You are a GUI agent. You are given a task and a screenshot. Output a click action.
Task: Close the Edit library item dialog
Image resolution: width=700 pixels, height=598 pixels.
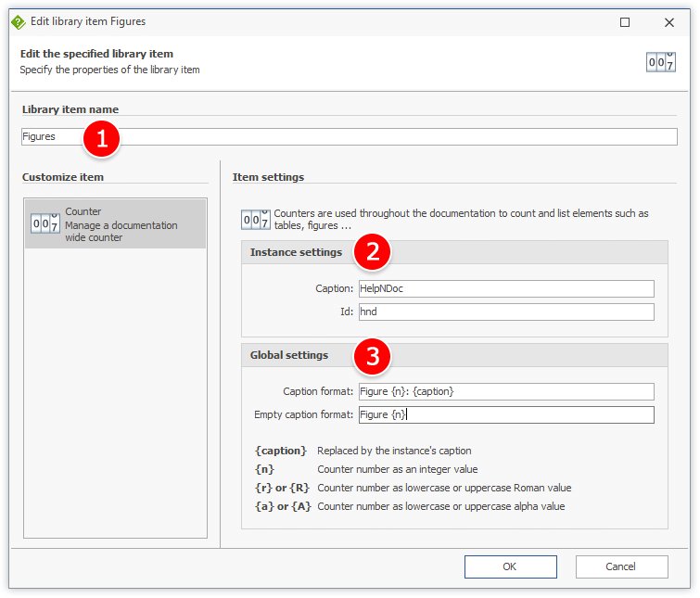click(x=668, y=21)
